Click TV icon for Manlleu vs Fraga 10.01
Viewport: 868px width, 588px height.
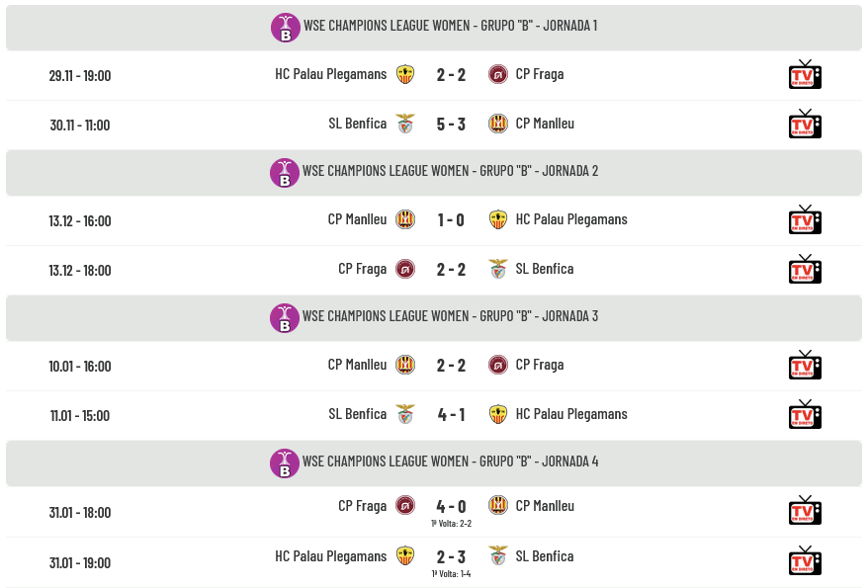point(805,366)
